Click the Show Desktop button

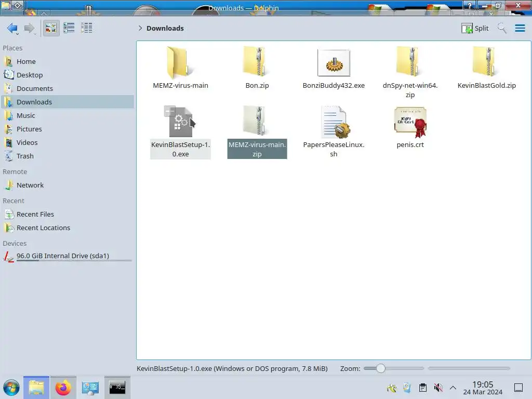coord(518,388)
